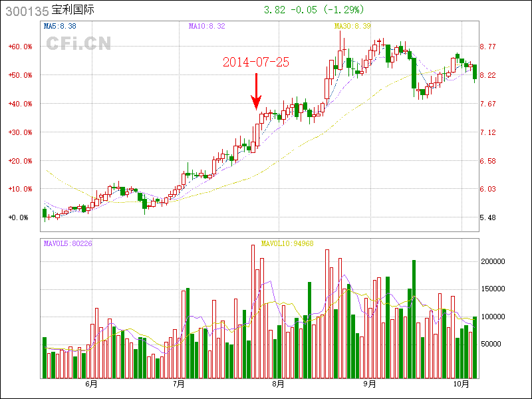
Task: Select the 8月 month label on axis
Action: [278, 384]
